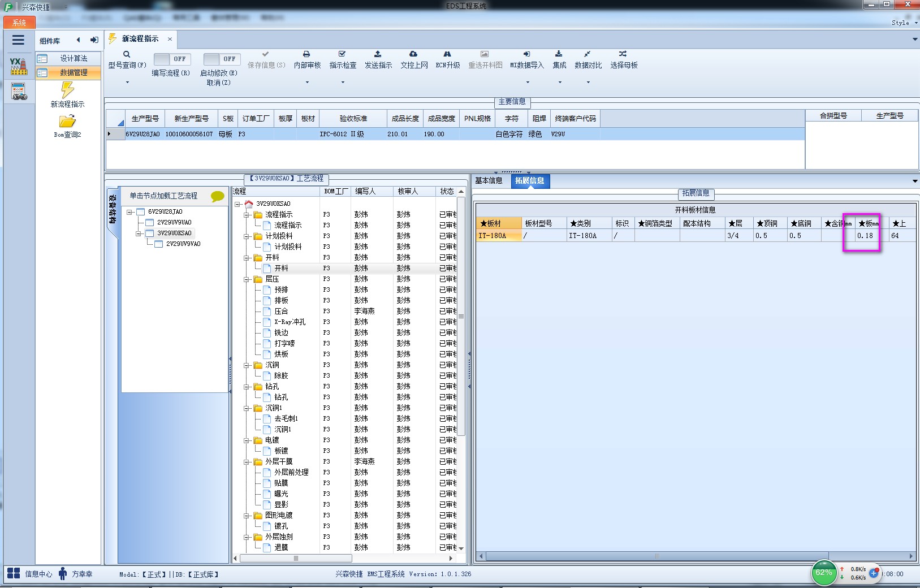Image resolution: width=920 pixels, height=588 pixels.
Task: Click the MI数据导入 import icon
Action: click(x=526, y=54)
